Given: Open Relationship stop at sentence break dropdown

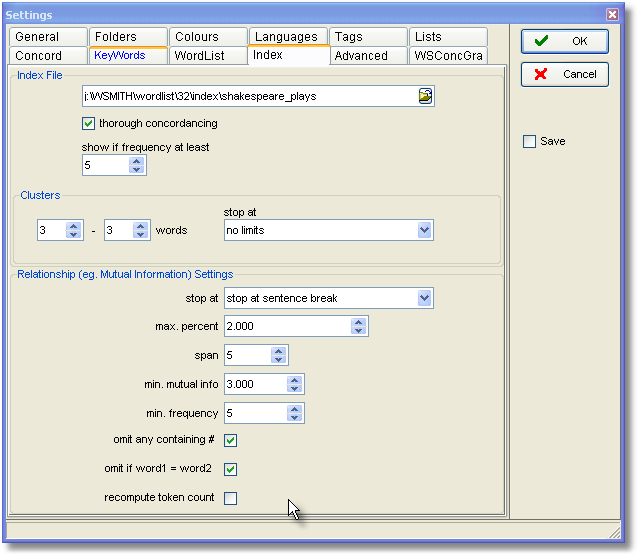Looking at the screenshot, I should point(424,298).
